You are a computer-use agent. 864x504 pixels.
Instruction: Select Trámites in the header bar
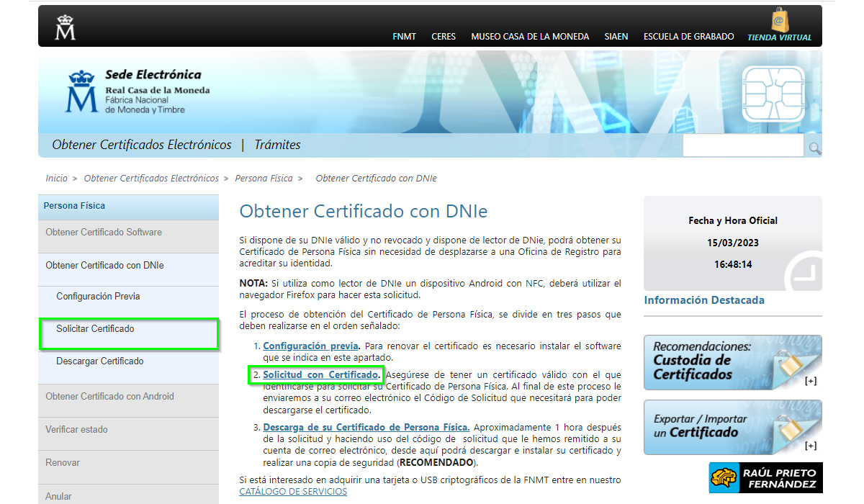[x=277, y=144]
